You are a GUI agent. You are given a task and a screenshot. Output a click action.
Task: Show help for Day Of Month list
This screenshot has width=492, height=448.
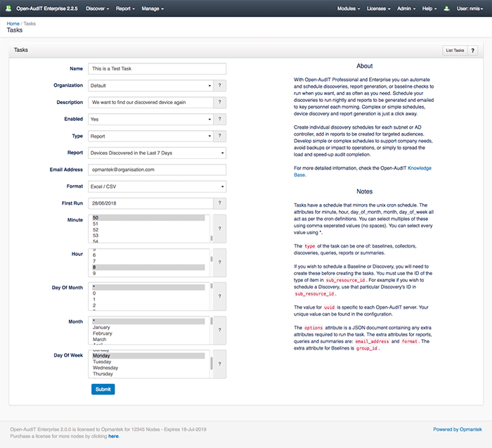(x=219, y=296)
